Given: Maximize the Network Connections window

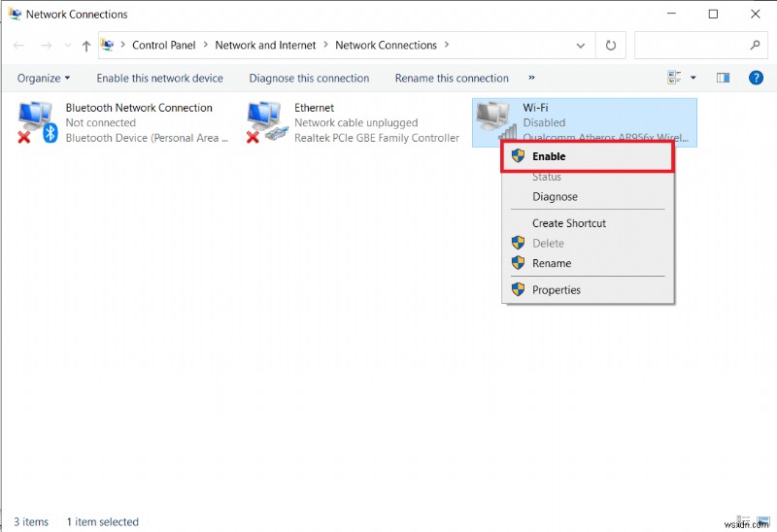Looking at the screenshot, I should click(713, 14).
